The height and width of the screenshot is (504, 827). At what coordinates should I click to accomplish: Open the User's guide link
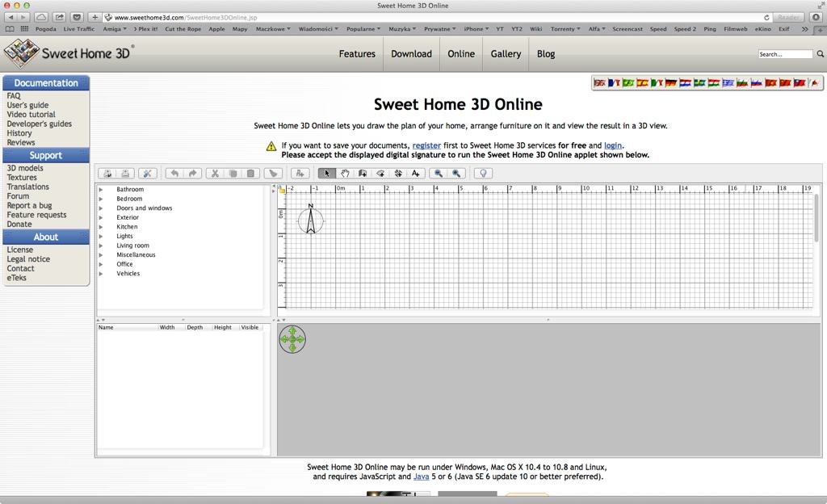pos(27,105)
